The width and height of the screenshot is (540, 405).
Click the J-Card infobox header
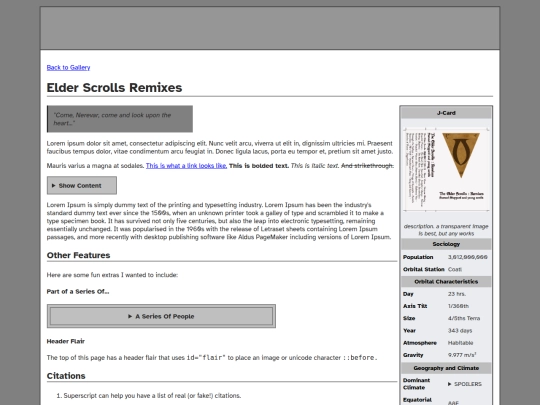click(x=446, y=113)
